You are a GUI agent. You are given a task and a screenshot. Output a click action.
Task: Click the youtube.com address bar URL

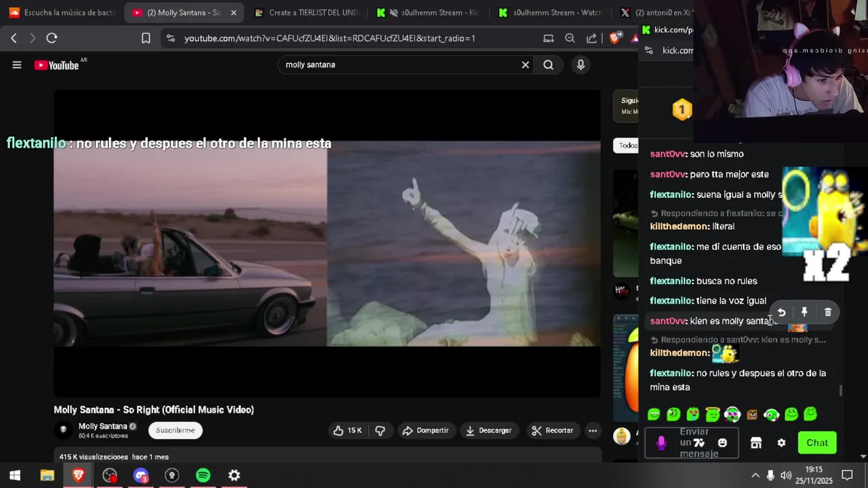coord(330,39)
